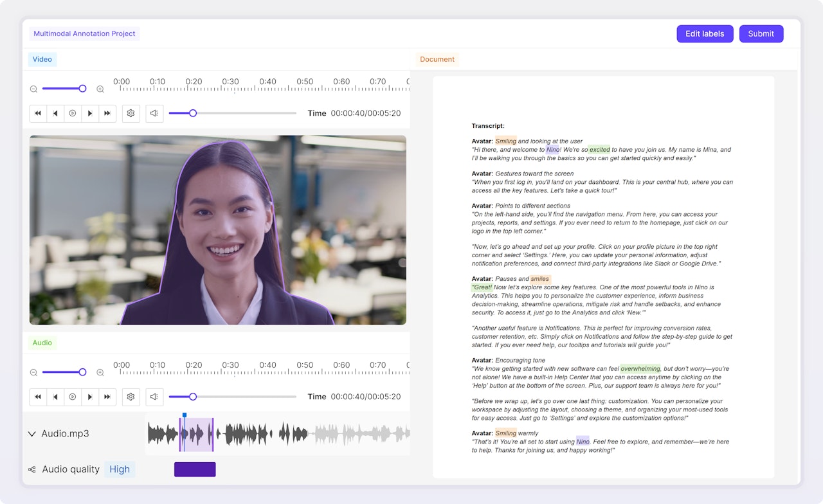Screen dimensions: 823x504
Task: Play the video
Action: click(x=73, y=113)
